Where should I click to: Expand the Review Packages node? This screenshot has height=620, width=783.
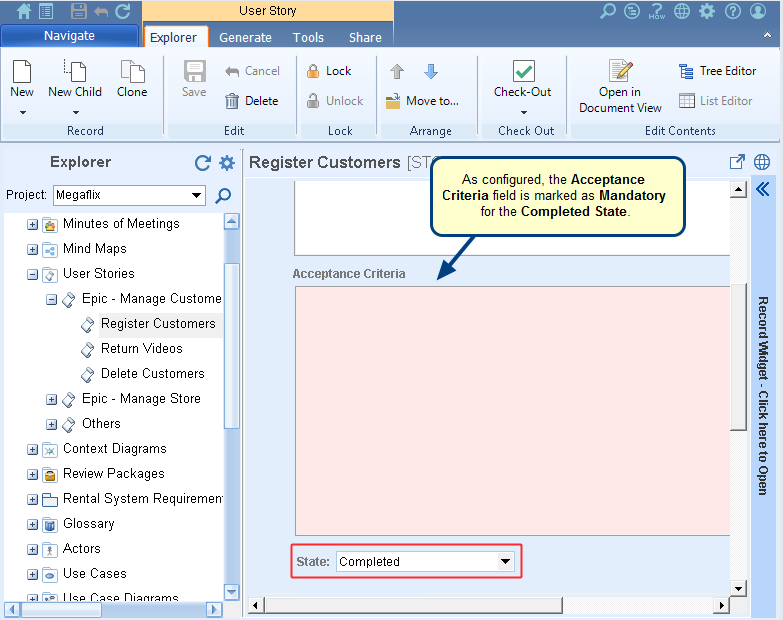point(32,475)
